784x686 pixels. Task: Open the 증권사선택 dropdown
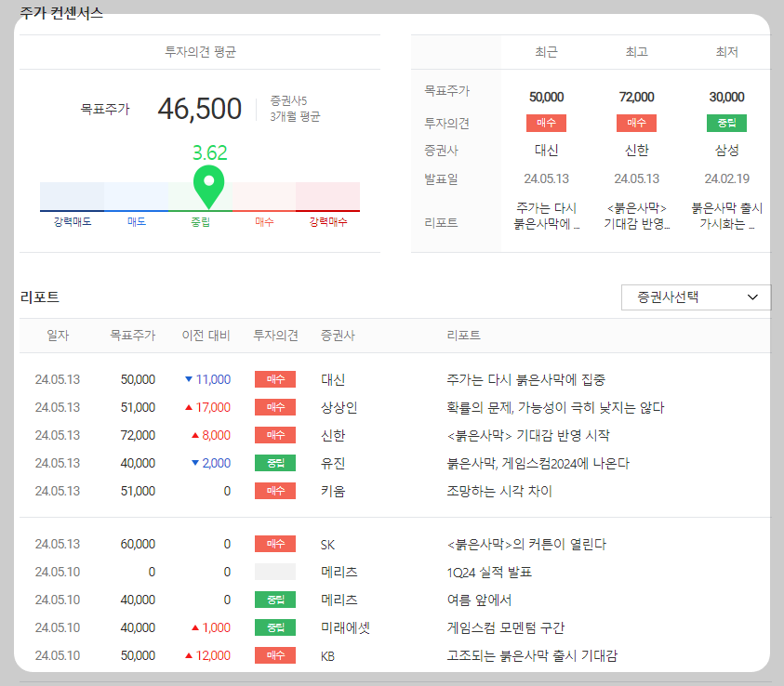[x=696, y=297]
